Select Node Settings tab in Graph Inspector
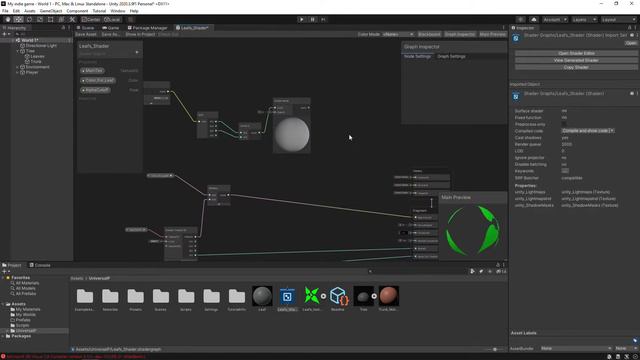Image resolution: width=640 pixels, height=360 pixels. pyautogui.click(x=417, y=56)
